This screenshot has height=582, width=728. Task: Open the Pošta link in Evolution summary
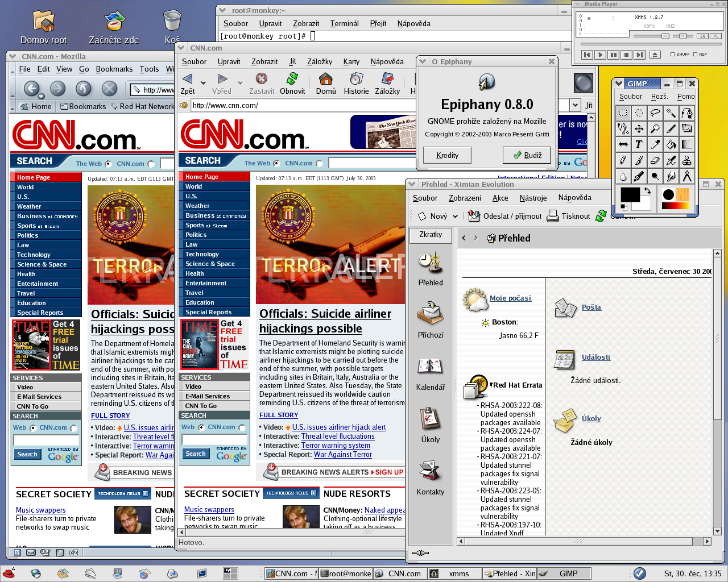point(591,307)
